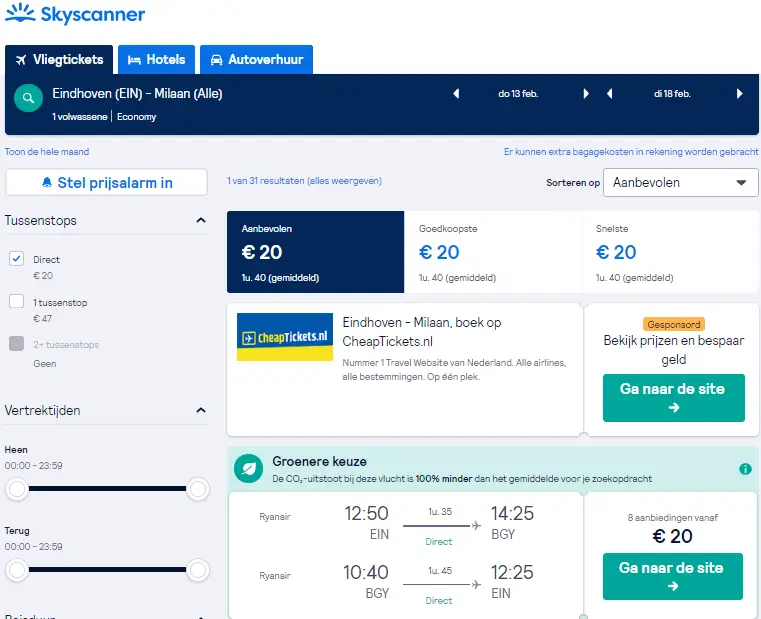Open Toon de hele maand link
The height and width of the screenshot is (619, 761).
click(47, 151)
